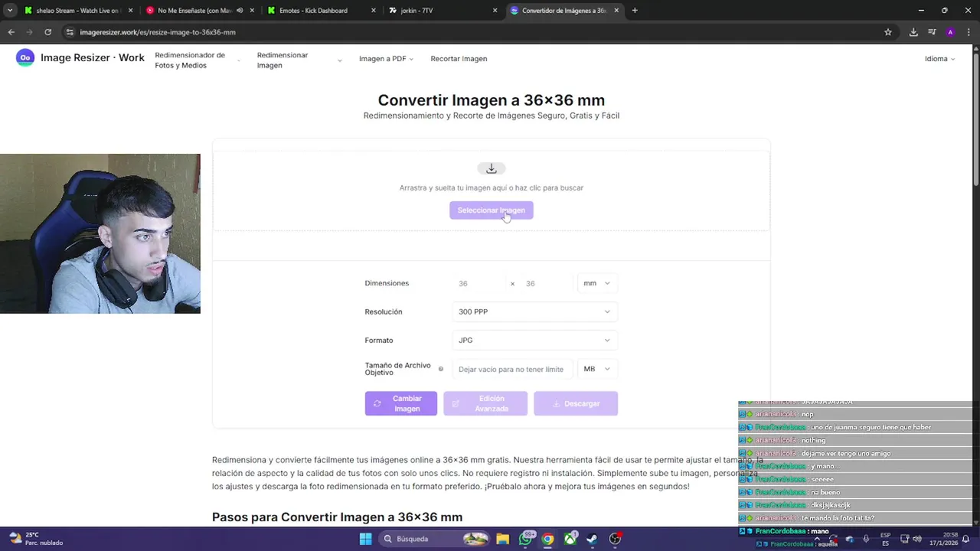
Task: Mute the No Me Enseñaste tab audio icon
Action: (x=240, y=11)
